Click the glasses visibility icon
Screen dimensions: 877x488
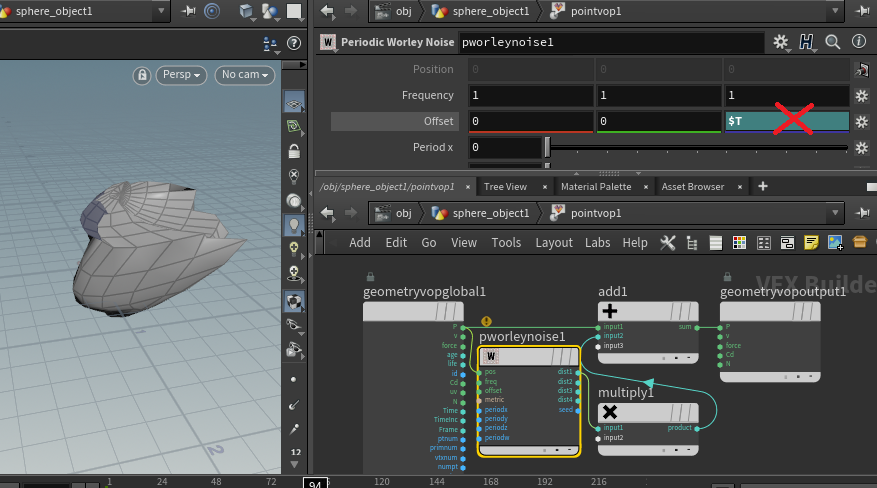[x=294, y=325]
